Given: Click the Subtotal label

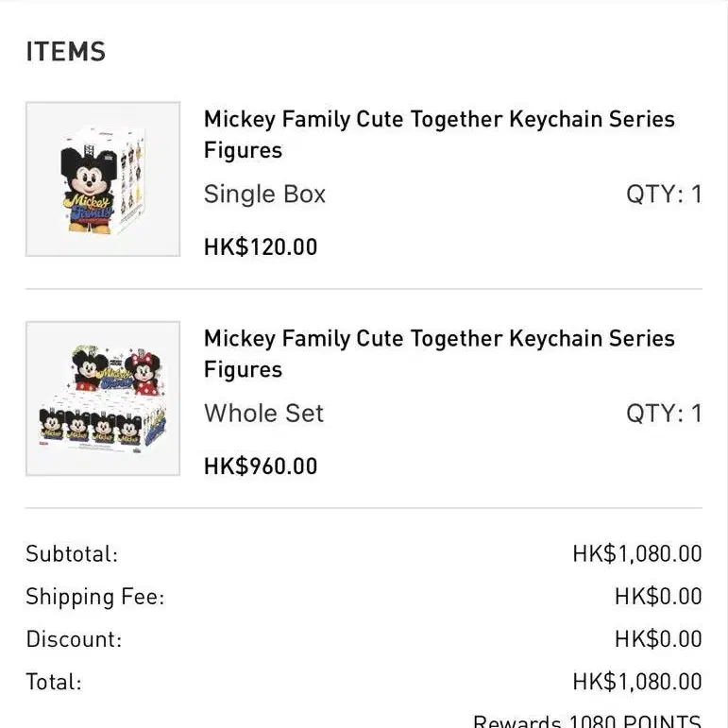Looking at the screenshot, I should point(72,554).
